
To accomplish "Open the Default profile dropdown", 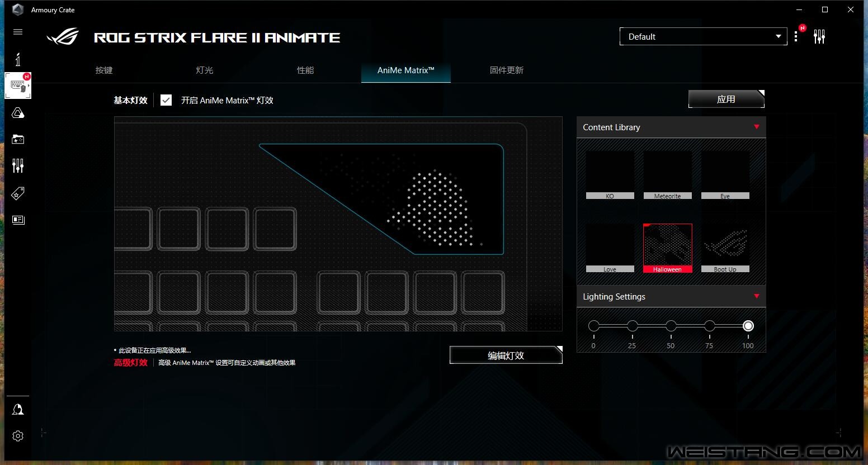I will (703, 36).
